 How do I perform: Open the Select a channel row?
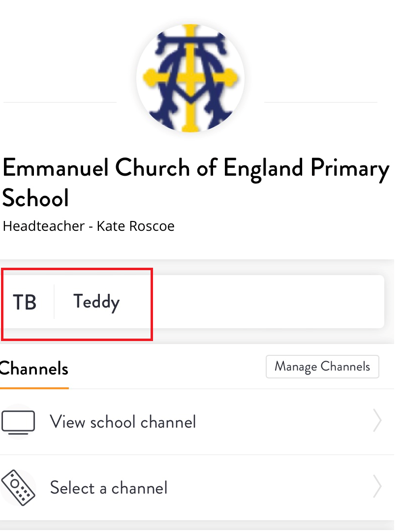coord(197,488)
